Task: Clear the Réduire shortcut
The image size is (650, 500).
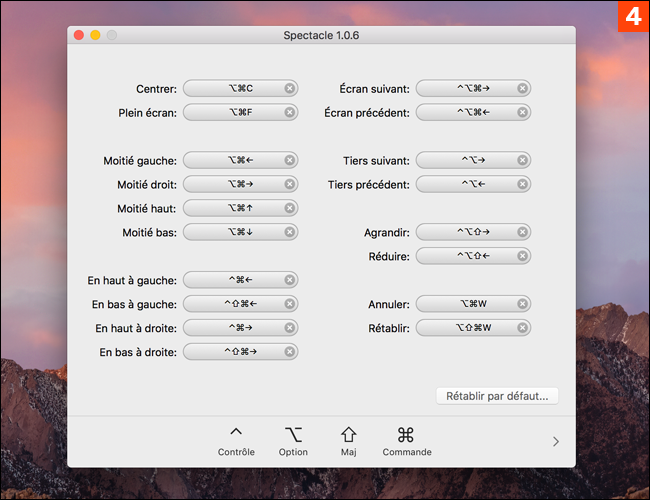Action: pyautogui.click(x=523, y=256)
